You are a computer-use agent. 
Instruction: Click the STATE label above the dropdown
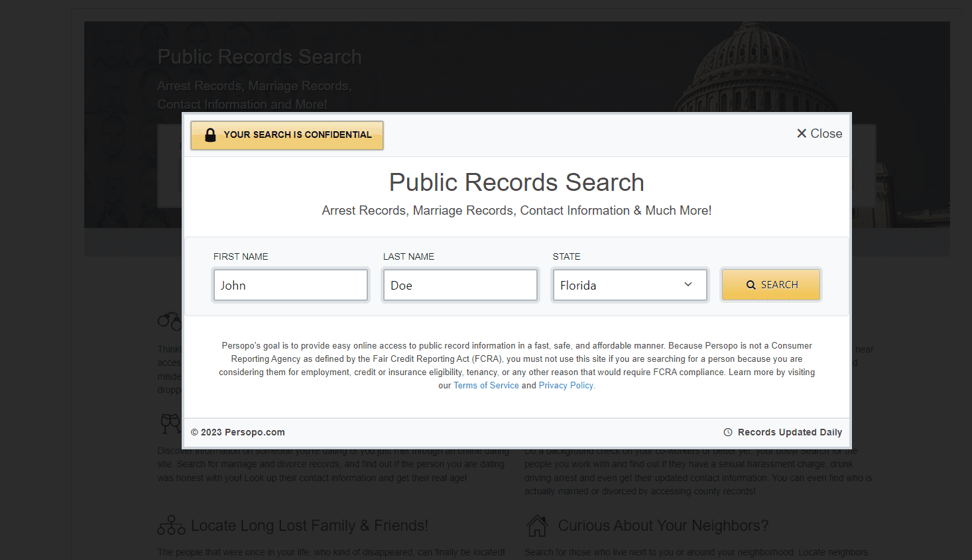pyautogui.click(x=566, y=256)
